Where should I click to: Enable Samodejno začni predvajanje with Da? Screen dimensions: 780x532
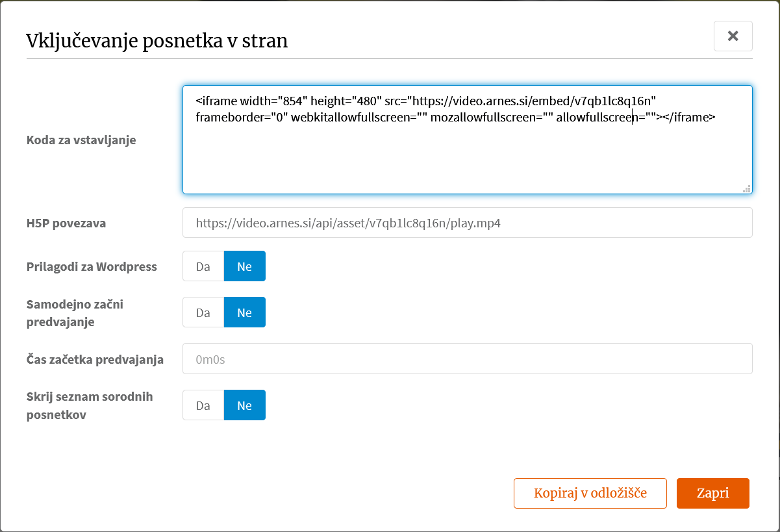click(x=203, y=312)
